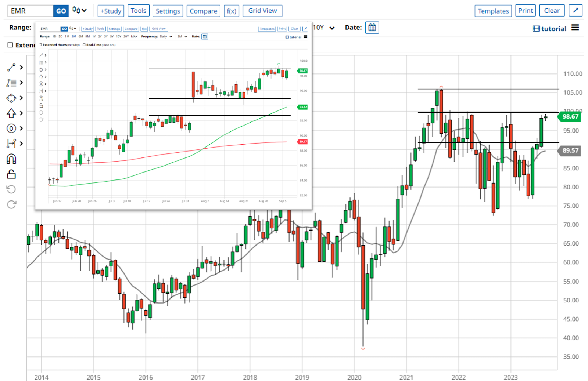Open the hamburger menu beside main tutorial link
This screenshot has height=381, width=588.
(575, 28)
